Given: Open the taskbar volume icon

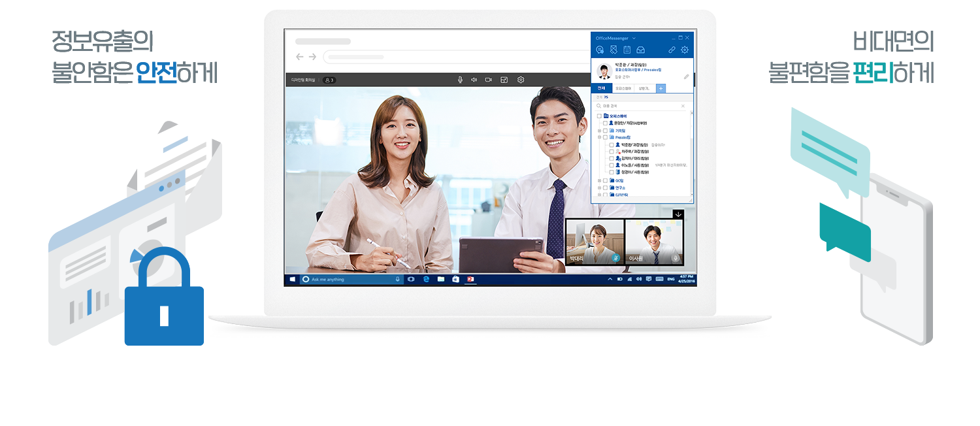Looking at the screenshot, I should (638, 280).
